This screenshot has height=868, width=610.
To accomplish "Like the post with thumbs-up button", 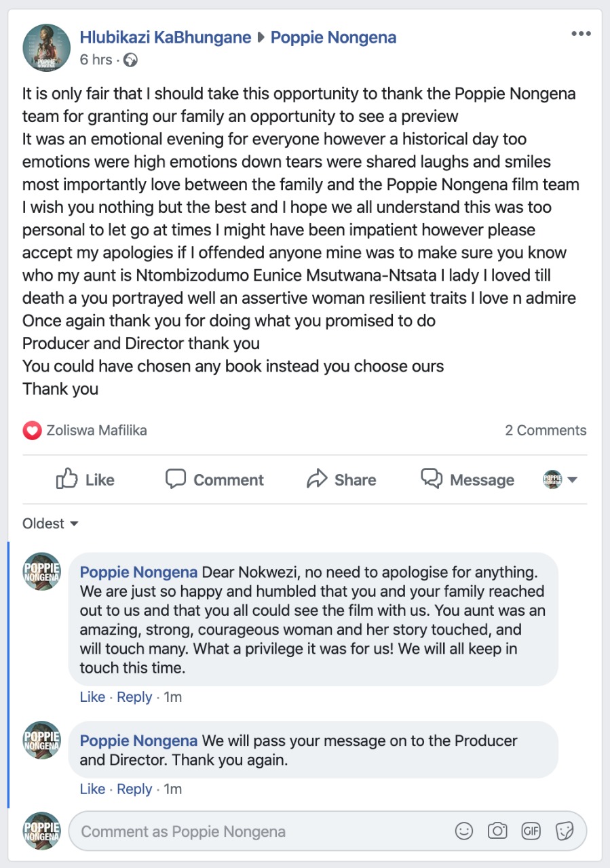I will [x=85, y=479].
